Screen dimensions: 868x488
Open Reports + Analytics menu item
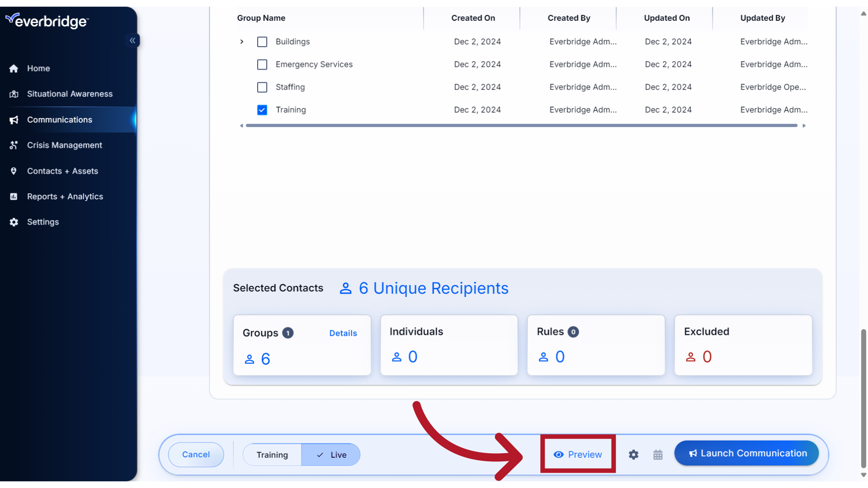pyautogui.click(x=68, y=197)
